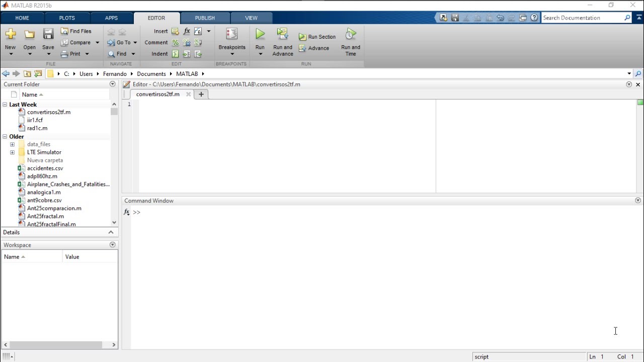This screenshot has height=362, width=644.
Task: Click the Help question mark icon
Action: [534, 18]
